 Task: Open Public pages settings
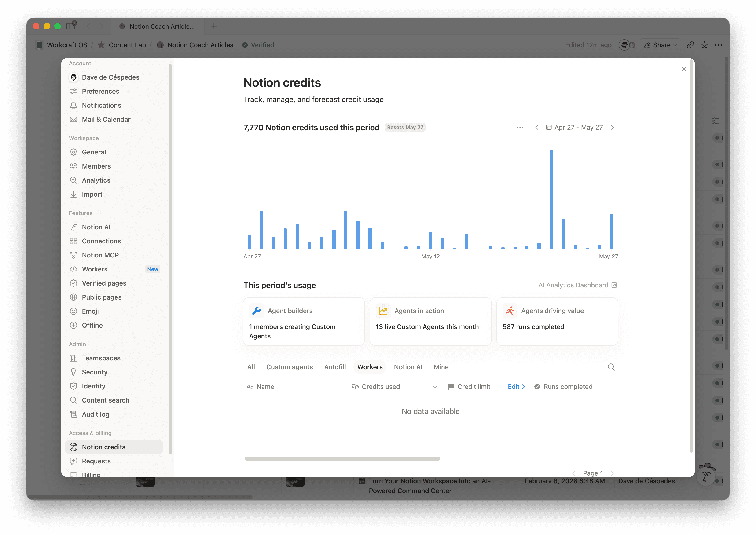pos(114,297)
